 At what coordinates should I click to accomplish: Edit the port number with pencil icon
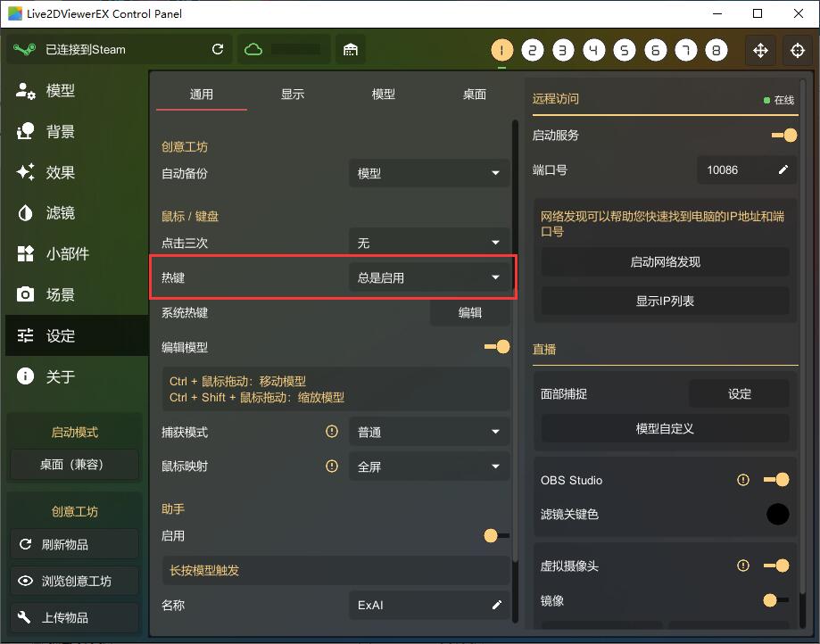[x=783, y=169]
